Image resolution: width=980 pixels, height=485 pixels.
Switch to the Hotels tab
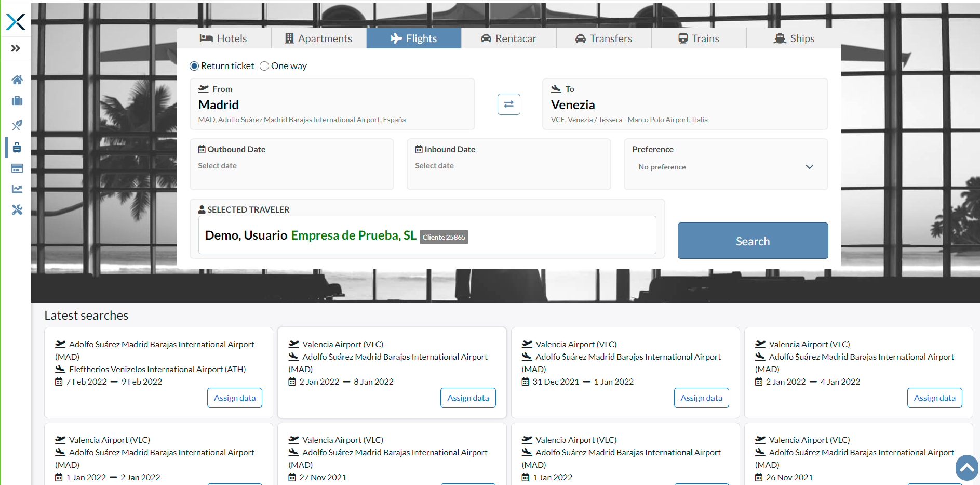click(224, 38)
